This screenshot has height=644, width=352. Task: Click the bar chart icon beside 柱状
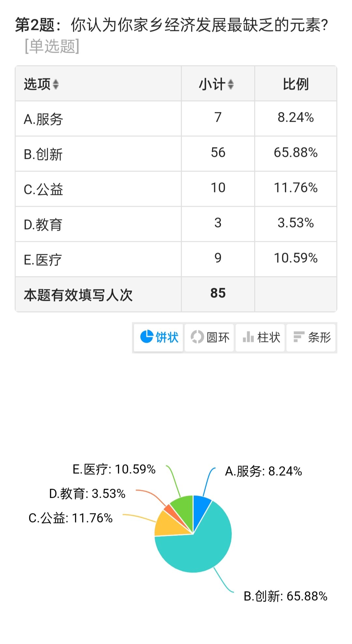pos(248,337)
